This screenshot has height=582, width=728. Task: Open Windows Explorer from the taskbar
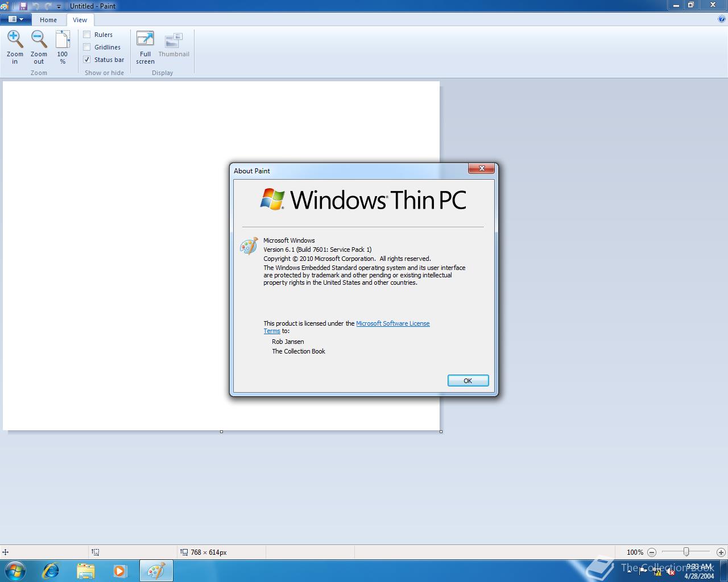85,571
